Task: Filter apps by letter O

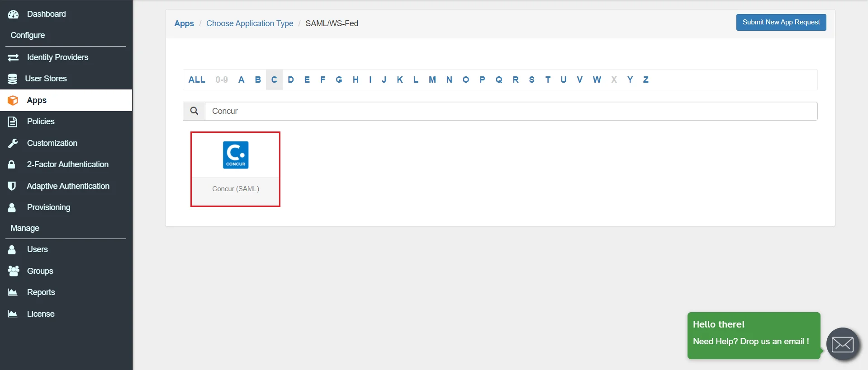Action: pos(466,80)
